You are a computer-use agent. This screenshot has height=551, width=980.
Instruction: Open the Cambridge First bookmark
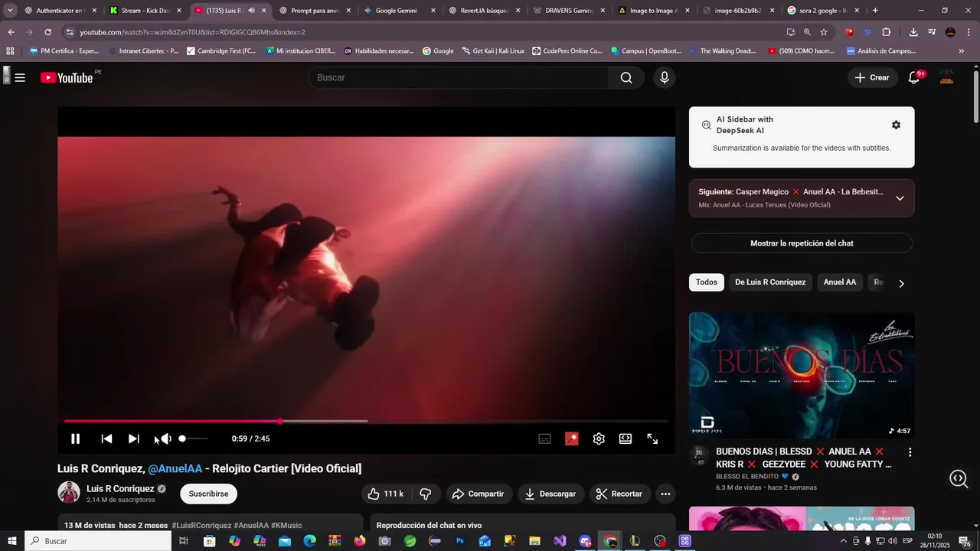pyautogui.click(x=221, y=51)
